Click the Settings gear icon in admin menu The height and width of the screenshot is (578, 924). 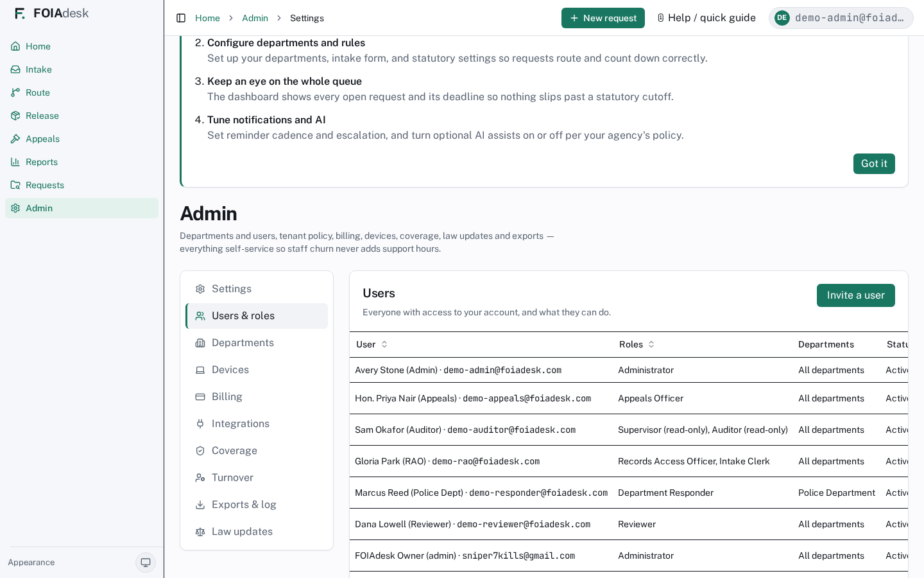coord(200,289)
